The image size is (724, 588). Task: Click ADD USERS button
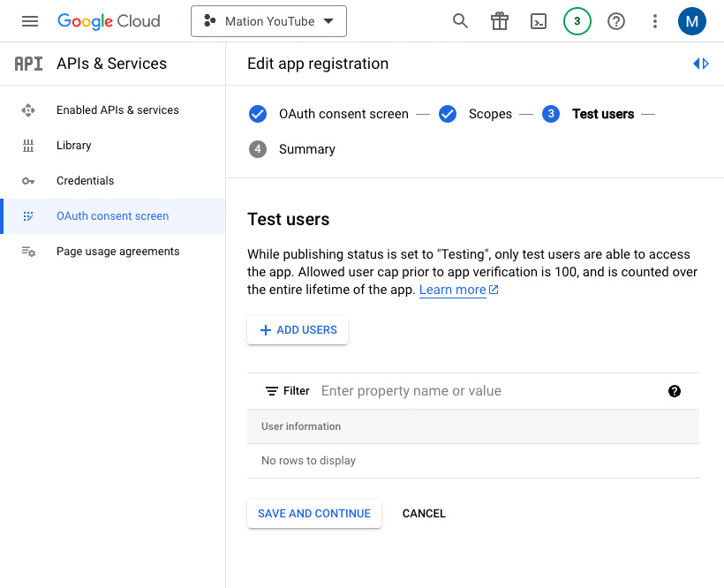point(298,330)
